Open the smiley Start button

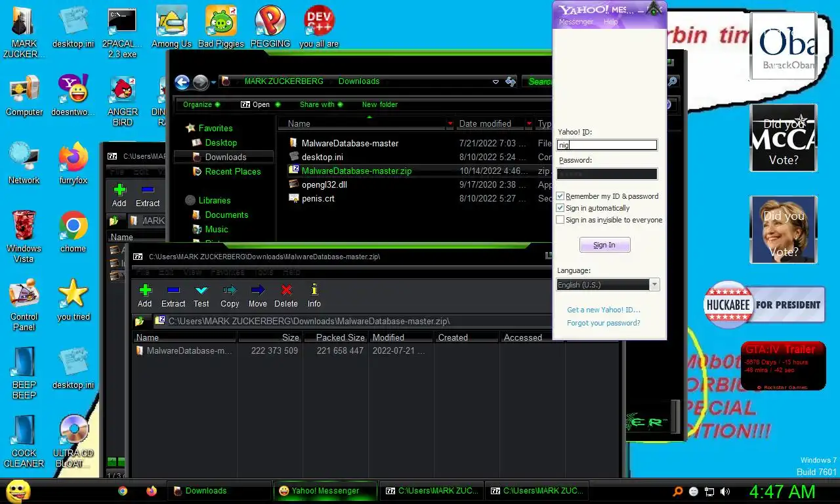[18, 491]
